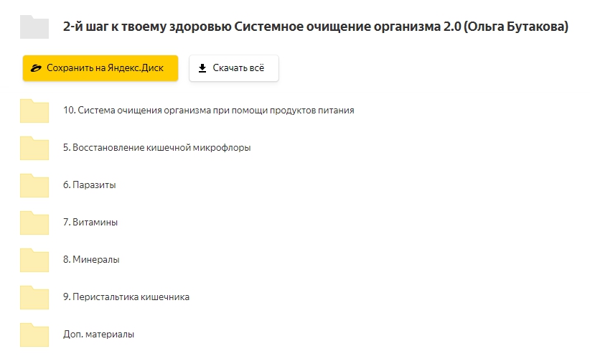Click the folder icon for 'Доп. материалы'

point(34,334)
